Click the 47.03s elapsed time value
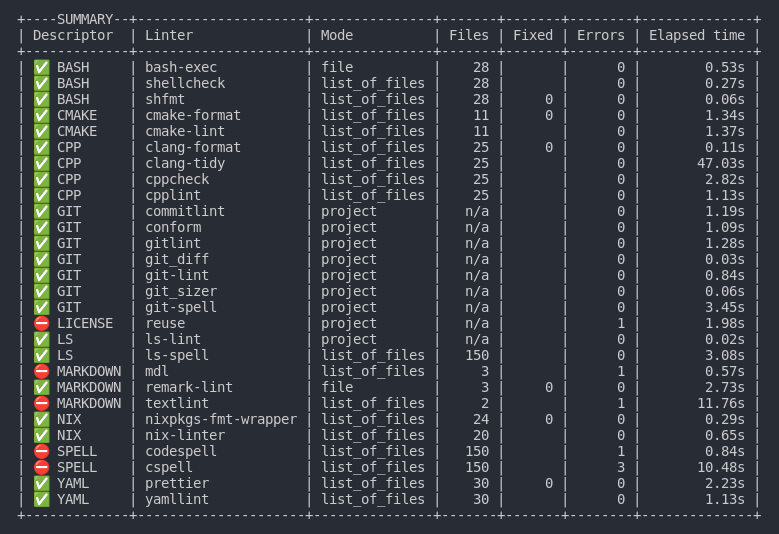This screenshot has height=534, width=779. click(721, 163)
